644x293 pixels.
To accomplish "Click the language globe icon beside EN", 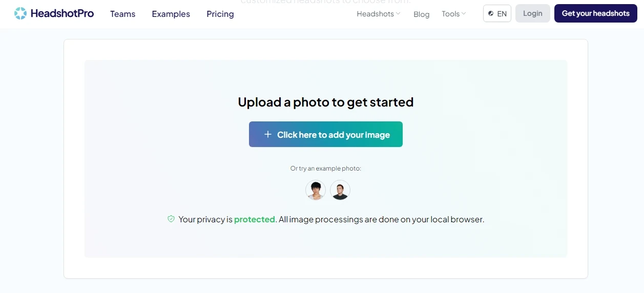I will tap(491, 14).
